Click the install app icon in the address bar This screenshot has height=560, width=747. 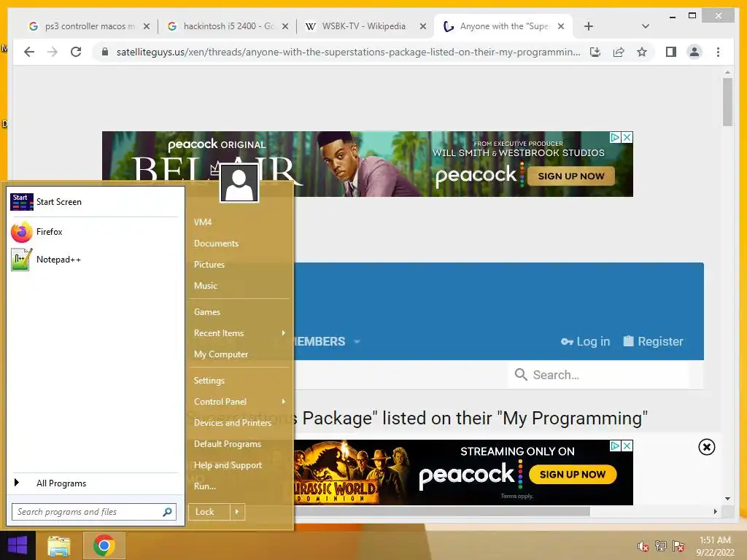[x=595, y=52]
